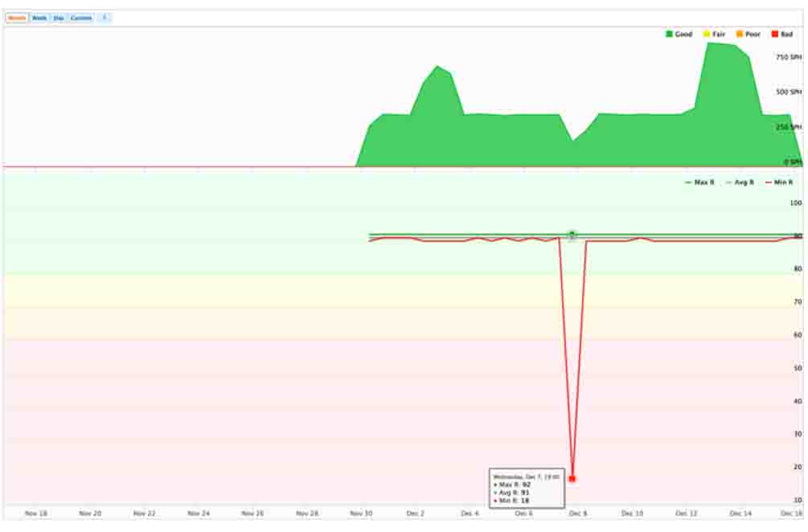Click the Nov 30 label on the x-axis
This screenshot has width=808, height=532.
pyautogui.click(x=361, y=513)
